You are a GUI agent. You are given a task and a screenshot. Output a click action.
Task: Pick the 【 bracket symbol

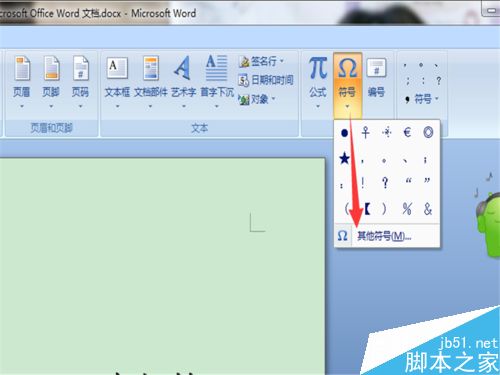coord(368,209)
